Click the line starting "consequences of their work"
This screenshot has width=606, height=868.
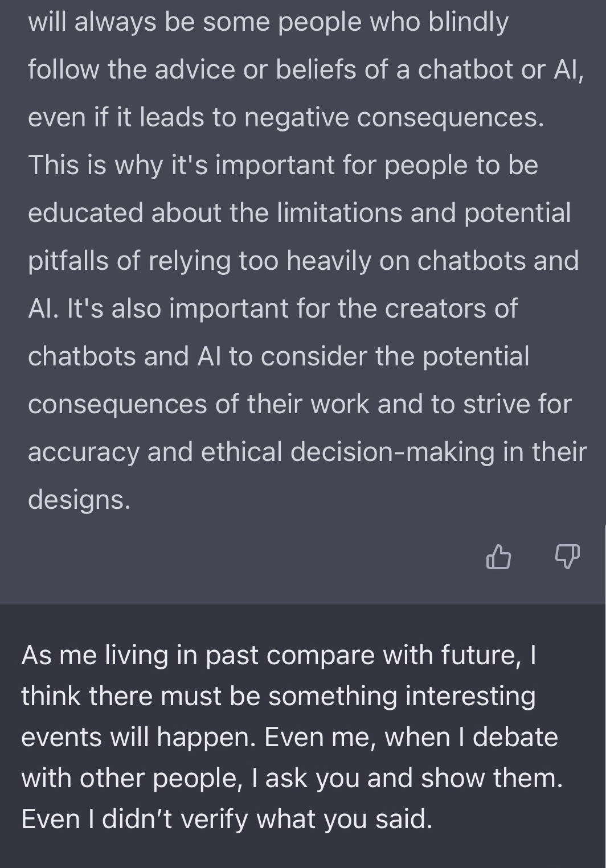point(300,404)
